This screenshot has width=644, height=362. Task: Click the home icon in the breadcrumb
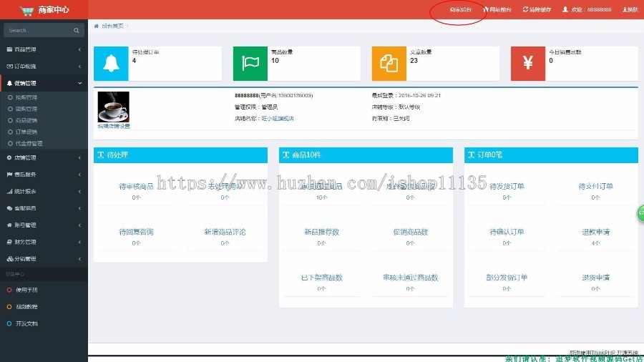[97, 26]
